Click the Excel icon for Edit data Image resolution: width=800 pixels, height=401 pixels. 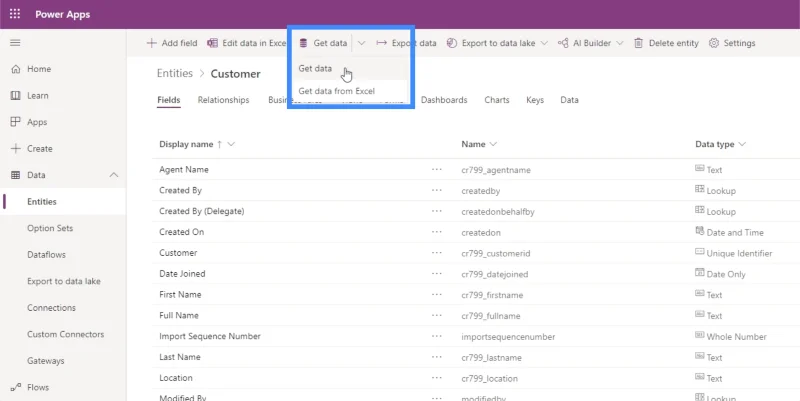point(212,43)
